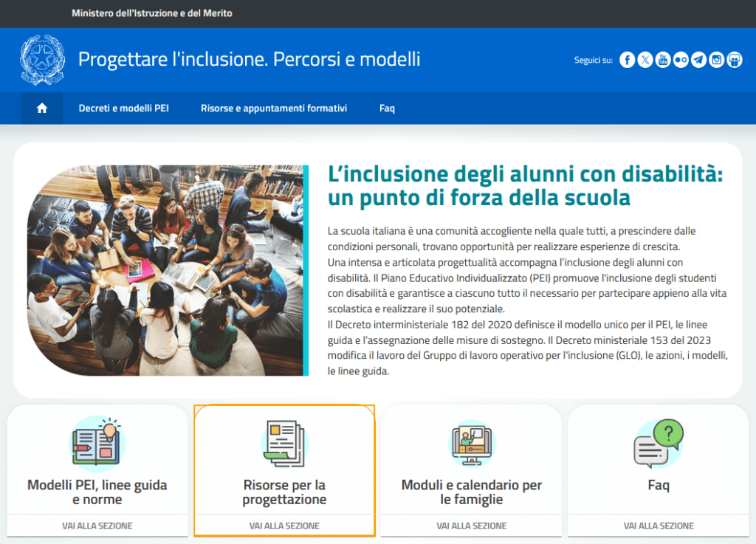Click the Instagram icon
Viewport: 756px width, 544px height.
[716, 60]
